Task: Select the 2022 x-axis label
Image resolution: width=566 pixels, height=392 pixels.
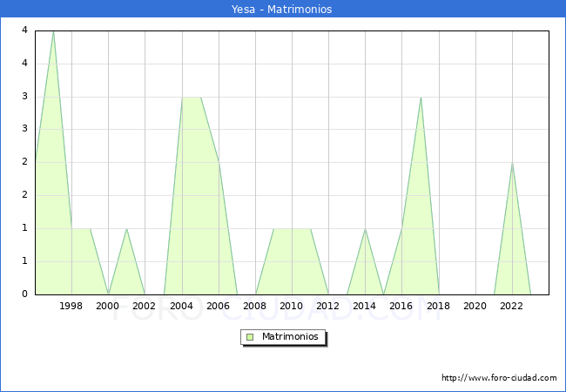Action: [x=511, y=306]
